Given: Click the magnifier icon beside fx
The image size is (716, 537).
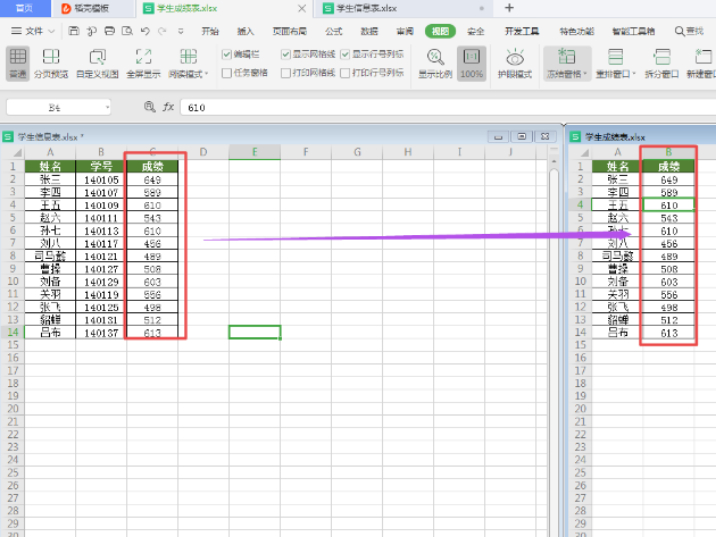Looking at the screenshot, I should pyautogui.click(x=149, y=107).
